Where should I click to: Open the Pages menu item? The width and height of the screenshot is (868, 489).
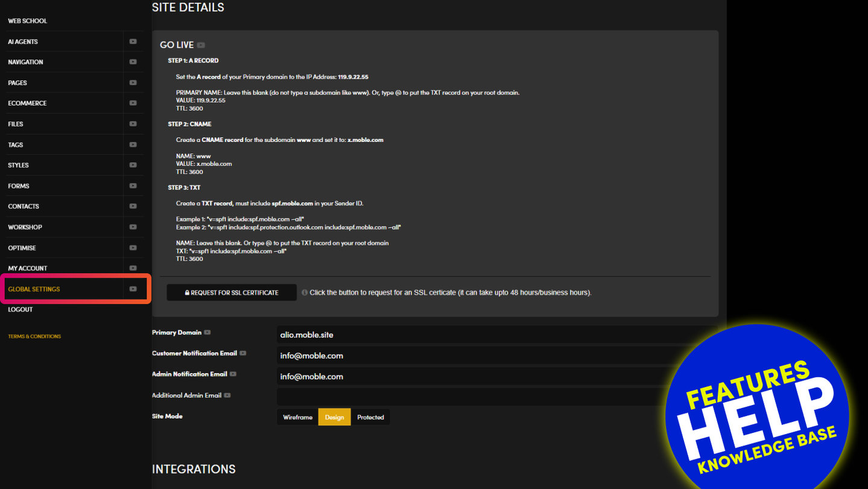(x=17, y=83)
